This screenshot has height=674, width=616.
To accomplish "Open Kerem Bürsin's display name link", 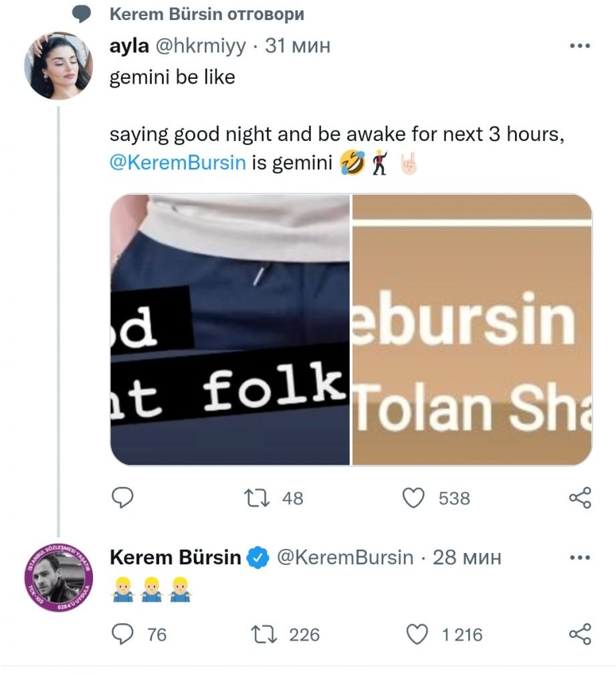I will pos(175,557).
